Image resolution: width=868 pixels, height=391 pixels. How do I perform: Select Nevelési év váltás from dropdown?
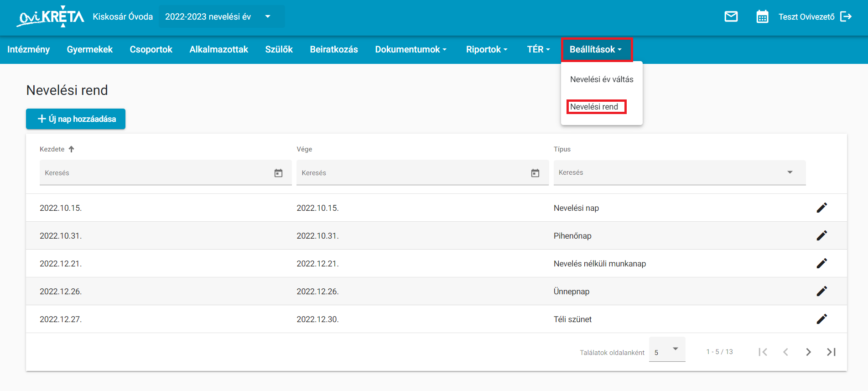(x=602, y=79)
